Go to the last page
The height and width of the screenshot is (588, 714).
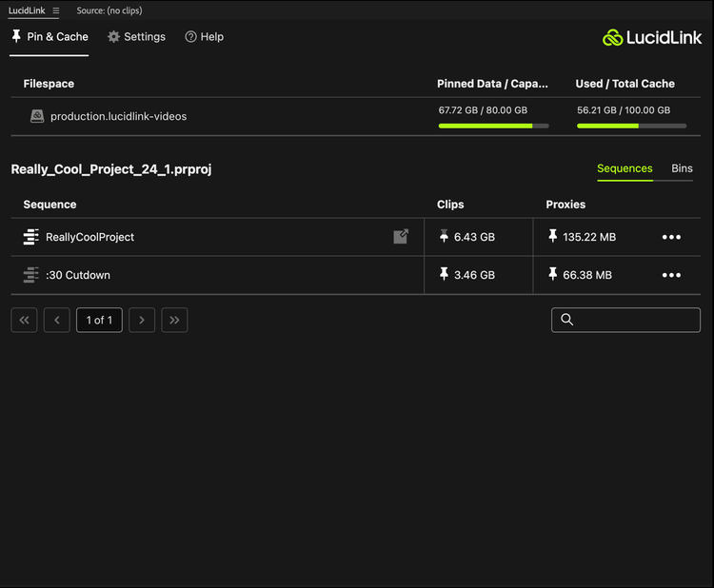click(174, 320)
